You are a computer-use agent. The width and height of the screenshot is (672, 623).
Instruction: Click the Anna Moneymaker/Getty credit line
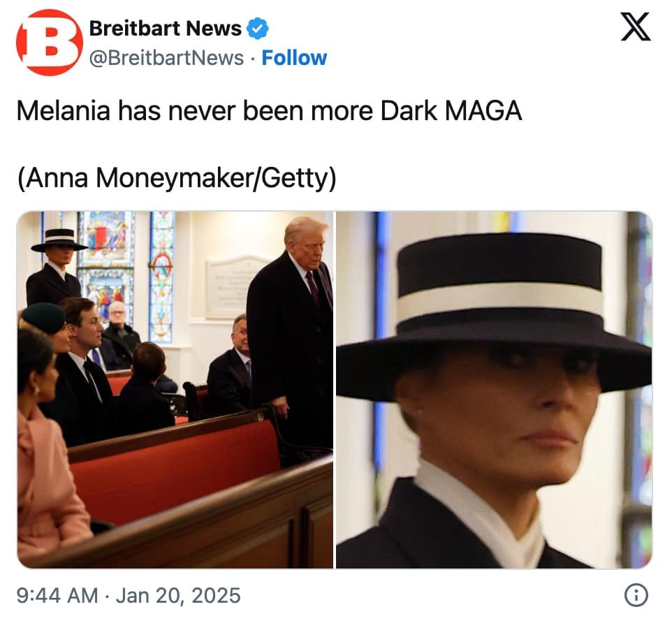click(177, 179)
